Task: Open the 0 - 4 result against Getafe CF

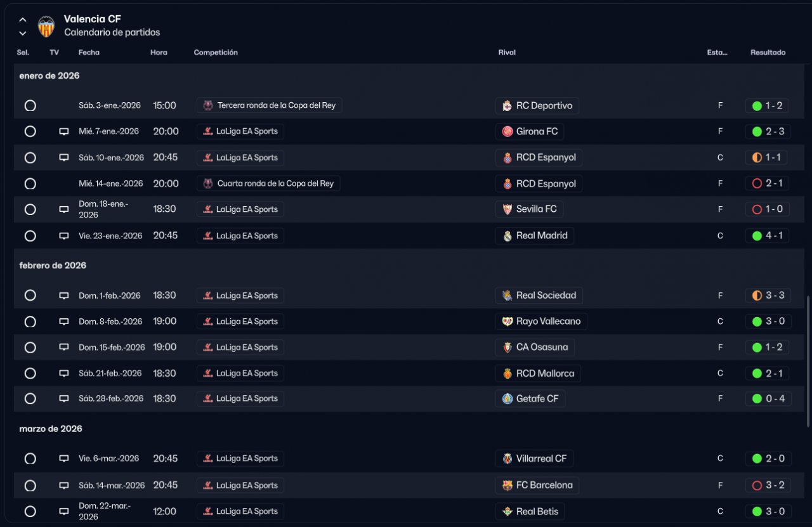Action: pos(768,399)
